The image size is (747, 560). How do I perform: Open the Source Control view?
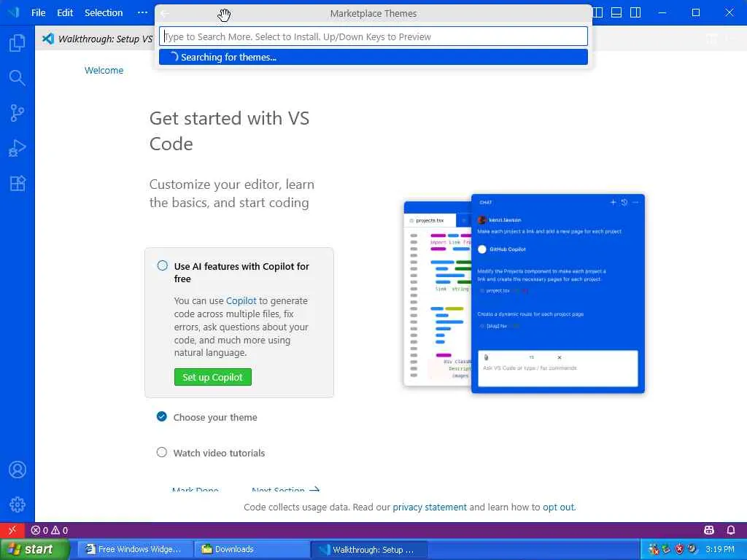click(x=18, y=113)
